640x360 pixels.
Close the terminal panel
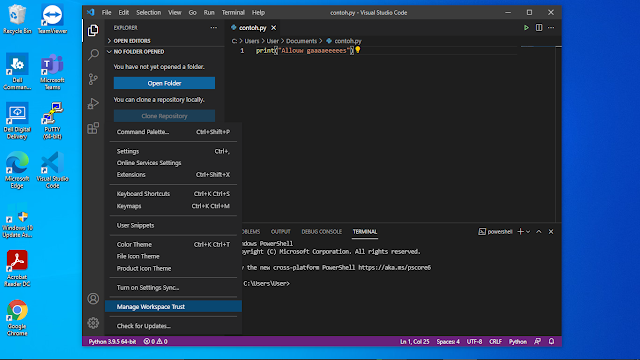coord(551,231)
